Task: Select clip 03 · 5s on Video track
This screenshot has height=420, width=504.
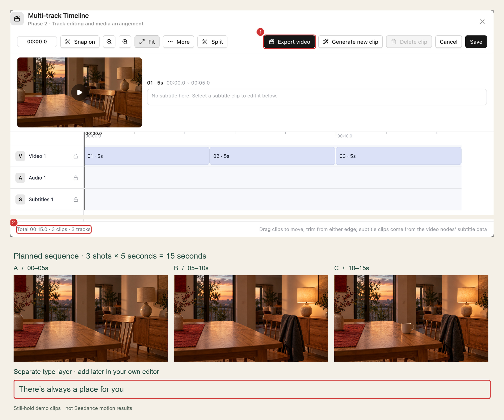Action: [x=398, y=156]
